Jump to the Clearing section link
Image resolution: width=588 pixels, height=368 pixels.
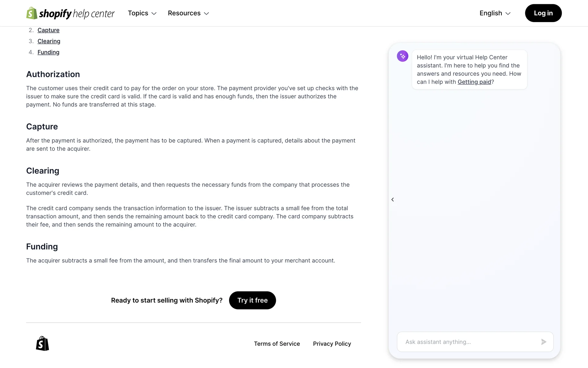[49, 41]
